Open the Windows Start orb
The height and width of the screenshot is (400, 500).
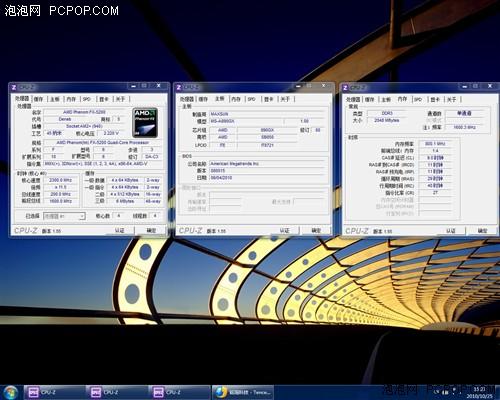click(10, 392)
